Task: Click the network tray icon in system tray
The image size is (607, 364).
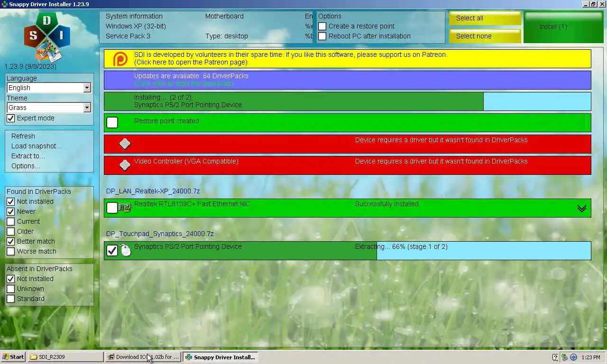Action: coord(564,357)
